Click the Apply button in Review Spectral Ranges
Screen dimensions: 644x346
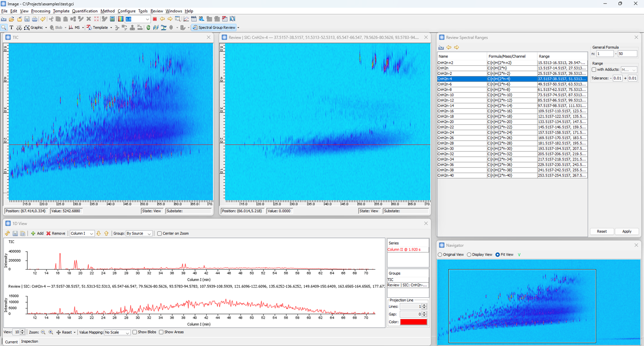[627, 231]
